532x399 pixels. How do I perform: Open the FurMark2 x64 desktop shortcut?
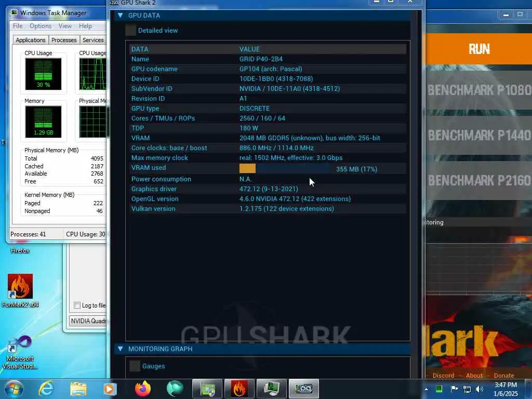pos(20,290)
